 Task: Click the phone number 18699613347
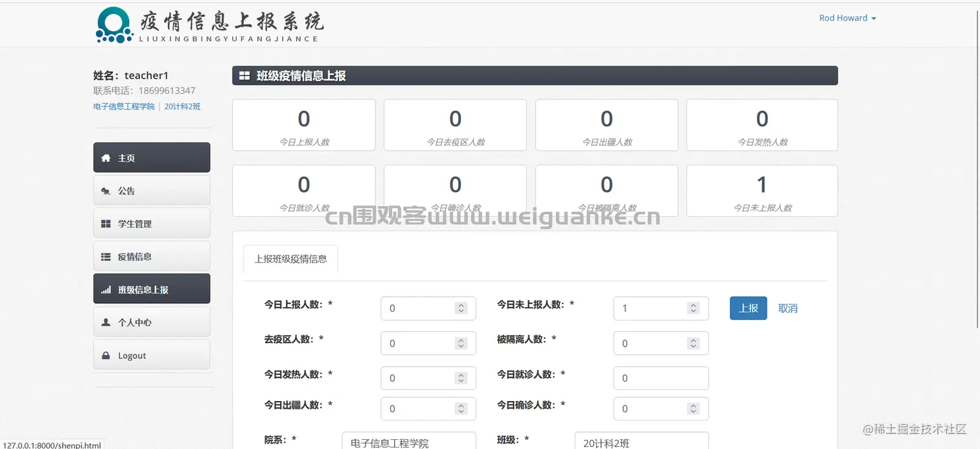coord(167,91)
